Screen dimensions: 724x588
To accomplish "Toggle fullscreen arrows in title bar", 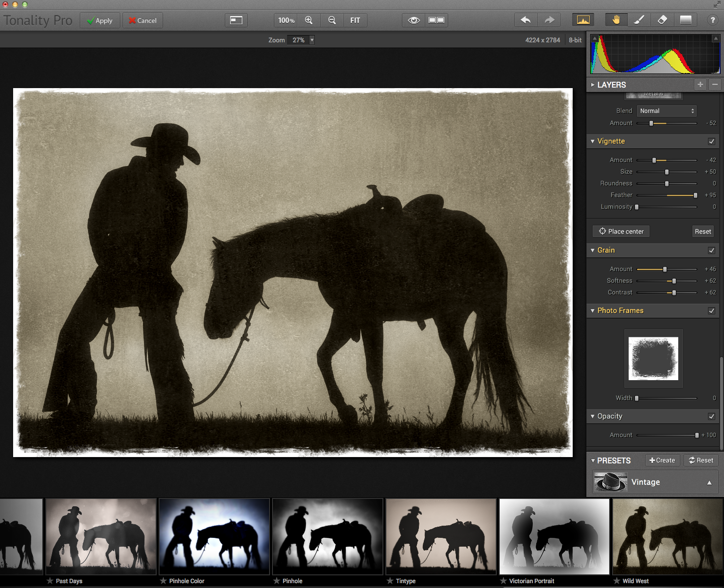I will tap(717, 4).
